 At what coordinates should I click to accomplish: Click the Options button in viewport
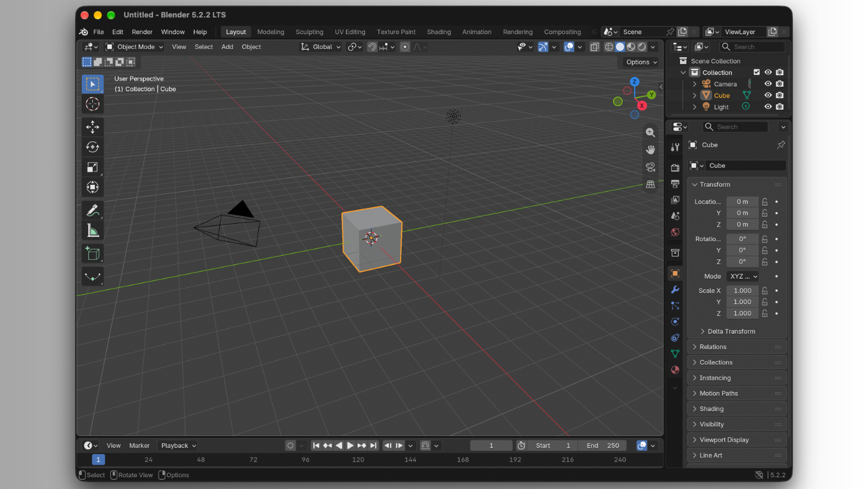pos(641,62)
